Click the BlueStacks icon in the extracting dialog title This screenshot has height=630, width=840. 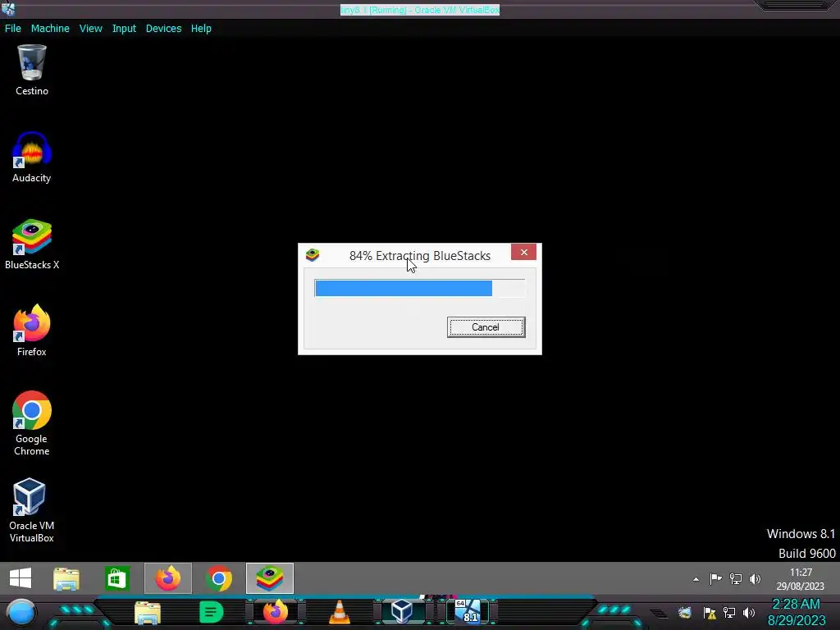[x=313, y=255]
